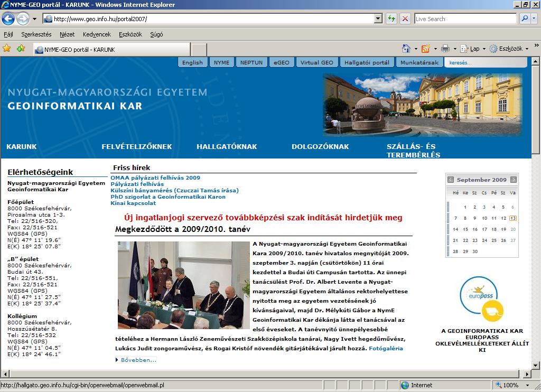This screenshot has width=541, height=392.
Task: Click the NEPTUN top navigation button
Action: pos(251,62)
